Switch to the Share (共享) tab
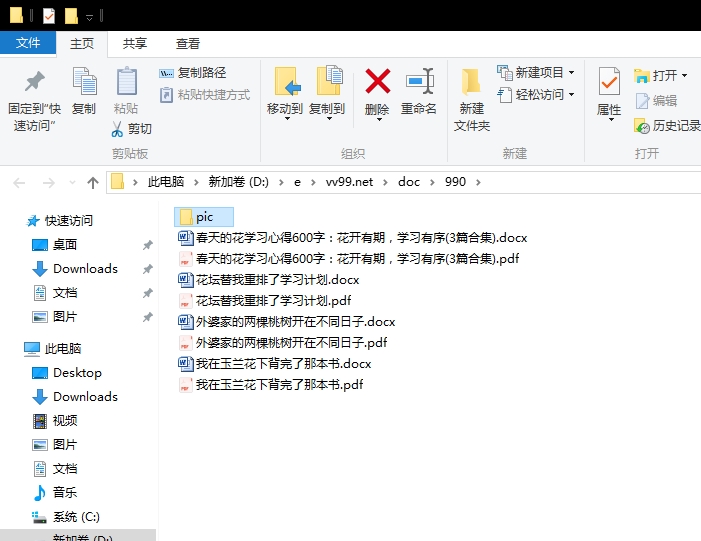The height and width of the screenshot is (541, 701). (x=135, y=44)
